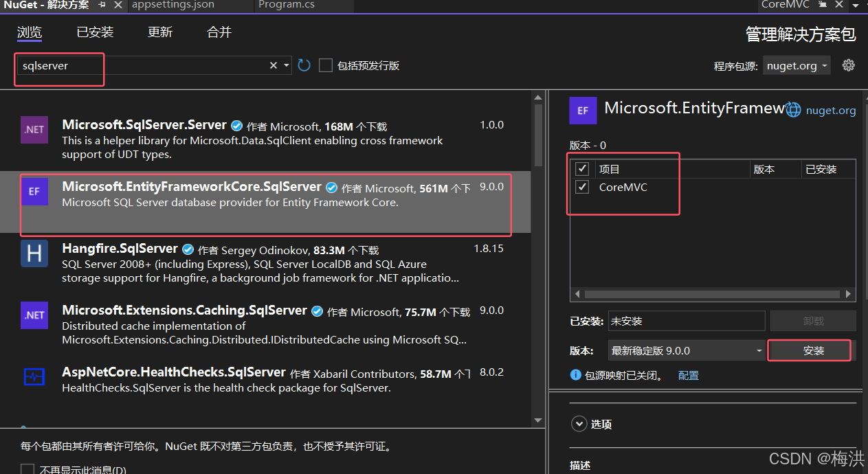This screenshot has height=474, width=868.
Task: Open package source settings gear
Action: coord(849,65)
